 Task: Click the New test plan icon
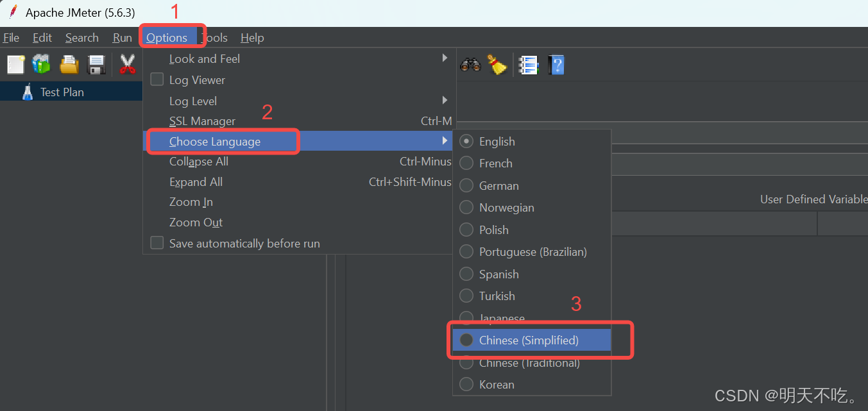(x=15, y=65)
